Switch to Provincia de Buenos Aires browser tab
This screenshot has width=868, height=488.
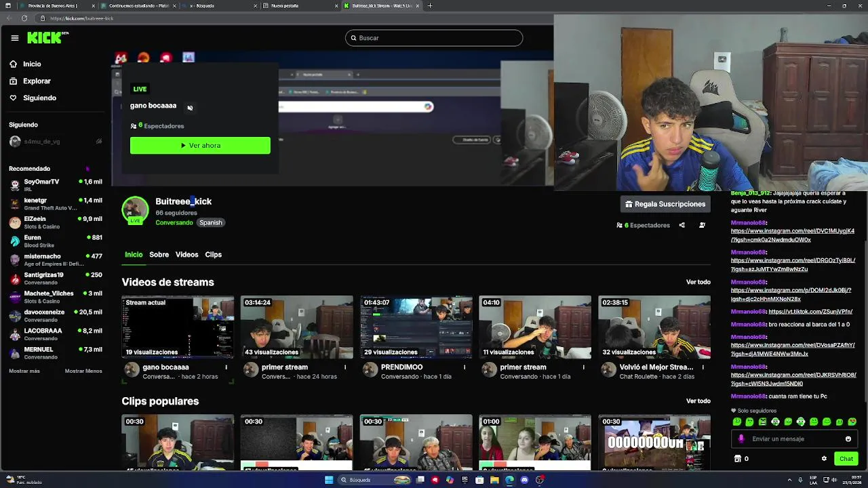pos(58,5)
